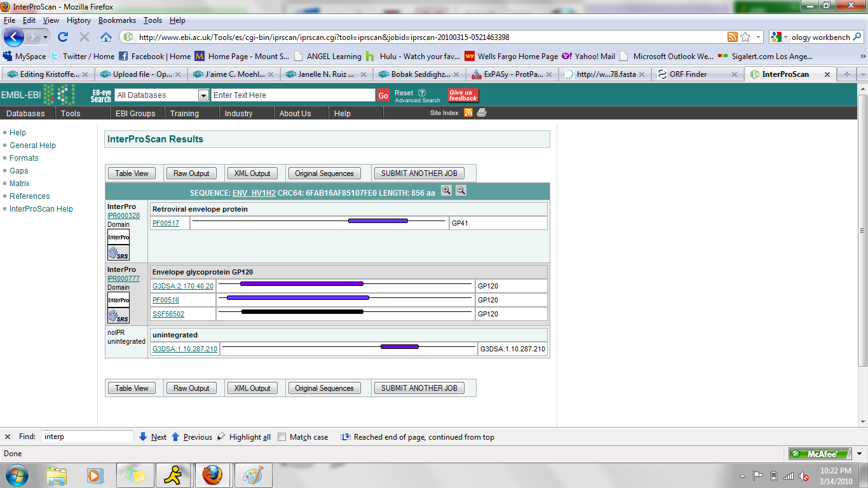Zoom in on the sequence graphic
Screen dimensions: 868x488
pos(447,191)
